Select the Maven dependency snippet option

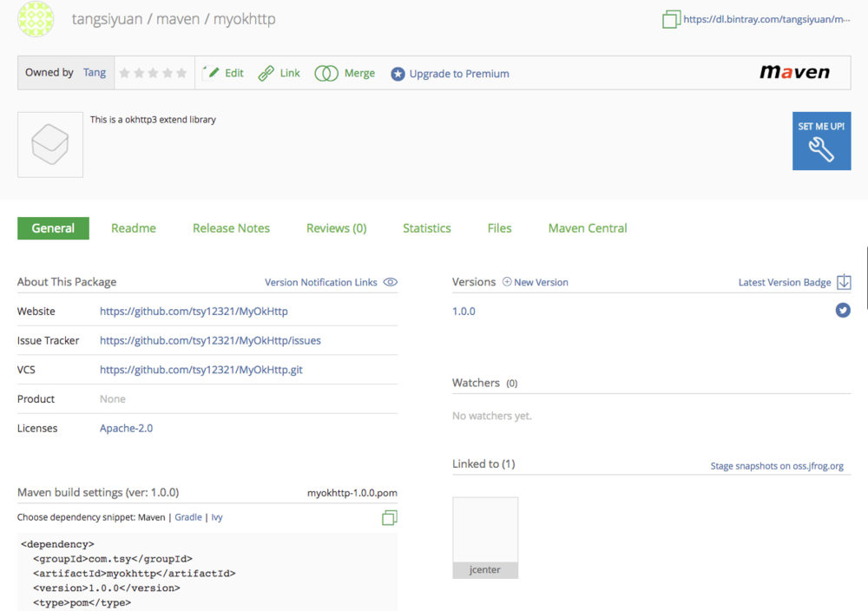coord(152,517)
